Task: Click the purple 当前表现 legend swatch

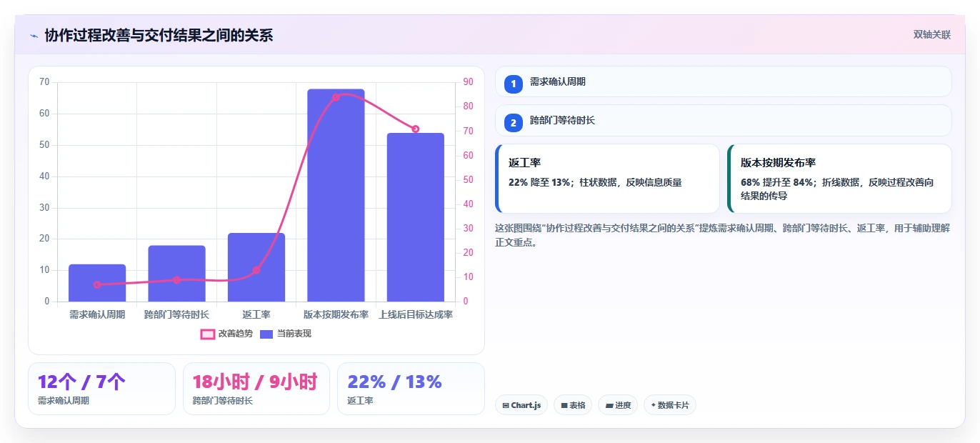Action: tap(266, 334)
